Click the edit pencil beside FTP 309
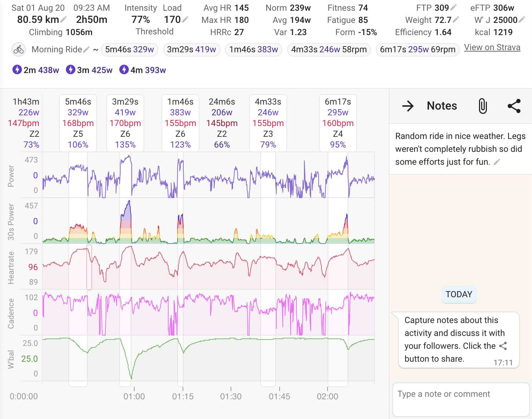The width and height of the screenshot is (532, 419). 454,7
